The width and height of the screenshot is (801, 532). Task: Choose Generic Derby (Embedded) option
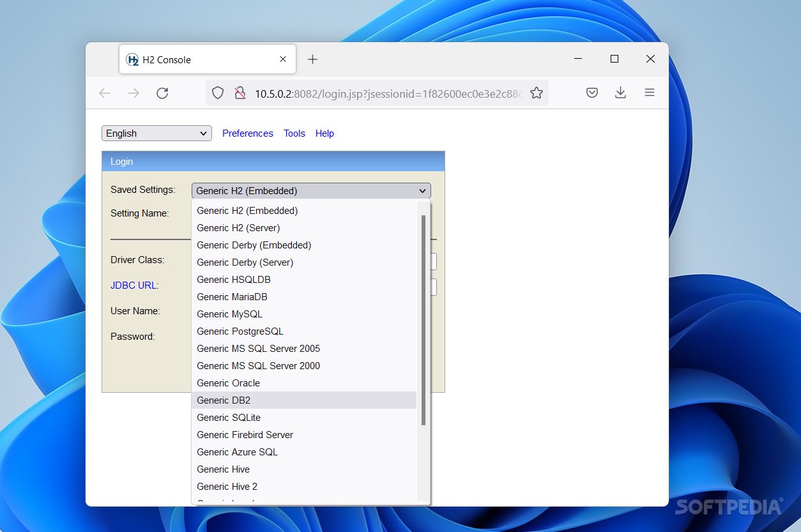(304, 245)
